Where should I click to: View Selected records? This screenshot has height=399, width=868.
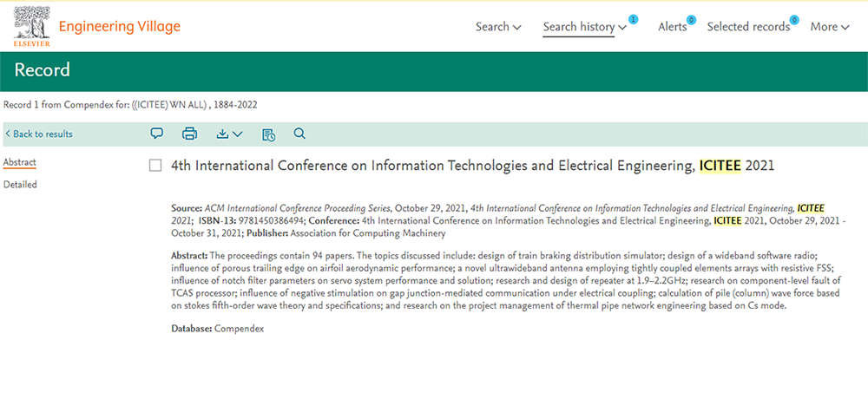(x=747, y=27)
